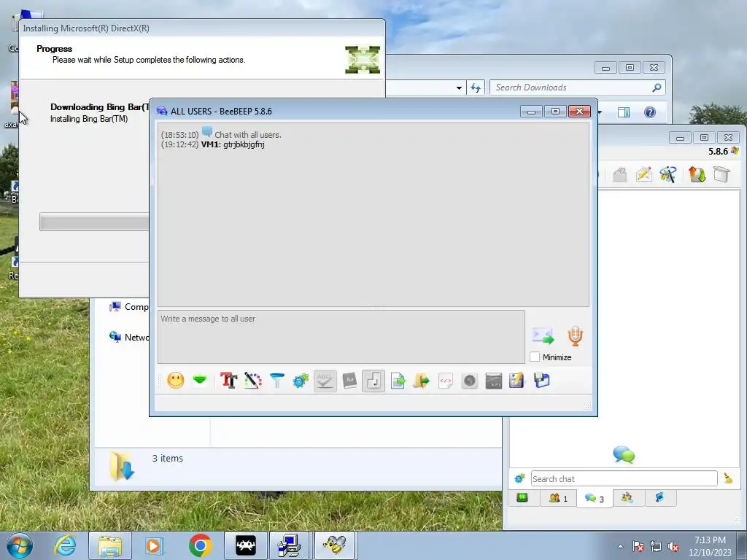Click the Explorer refresh arrows button
The width and height of the screenshot is (747, 560).
tap(476, 87)
